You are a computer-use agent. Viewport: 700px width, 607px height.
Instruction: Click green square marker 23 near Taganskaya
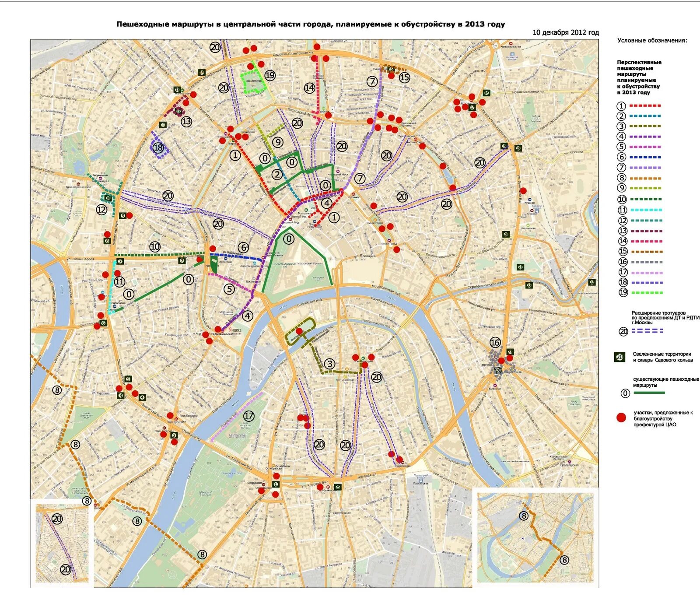tap(510, 352)
